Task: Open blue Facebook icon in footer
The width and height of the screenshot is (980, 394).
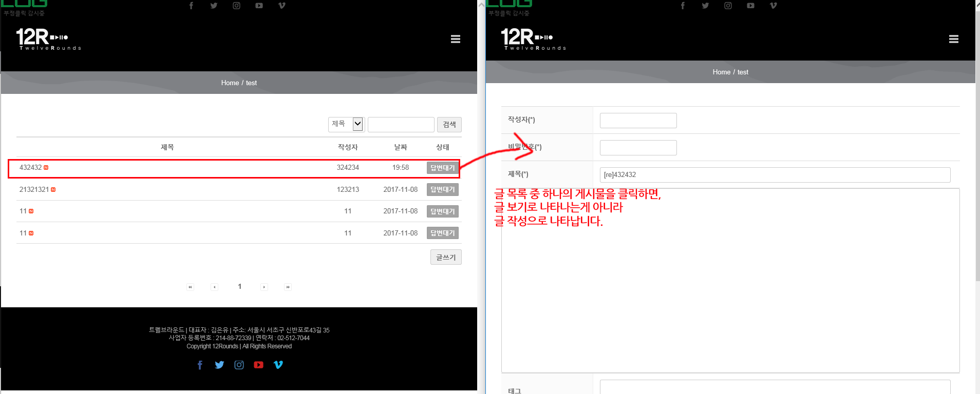Action: (x=200, y=365)
